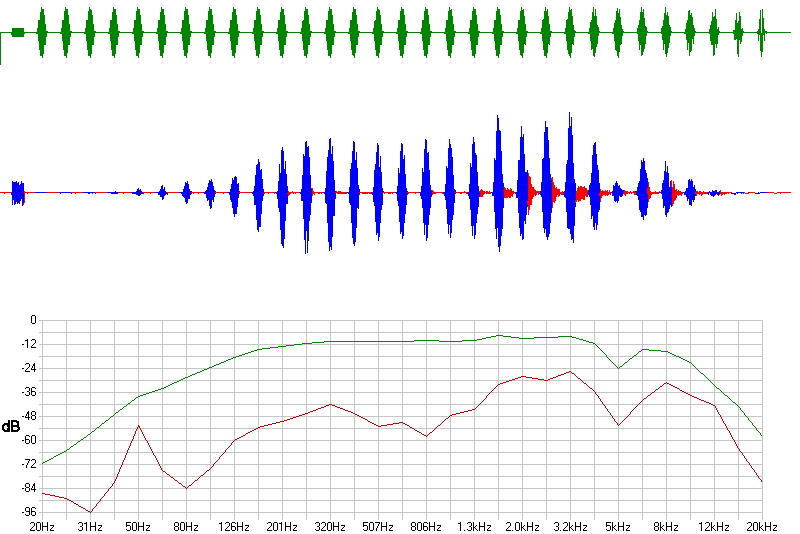Screen dimensions: 800x534
Task: Click the 3.2kHz frequency label
Action: [x=570, y=527]
